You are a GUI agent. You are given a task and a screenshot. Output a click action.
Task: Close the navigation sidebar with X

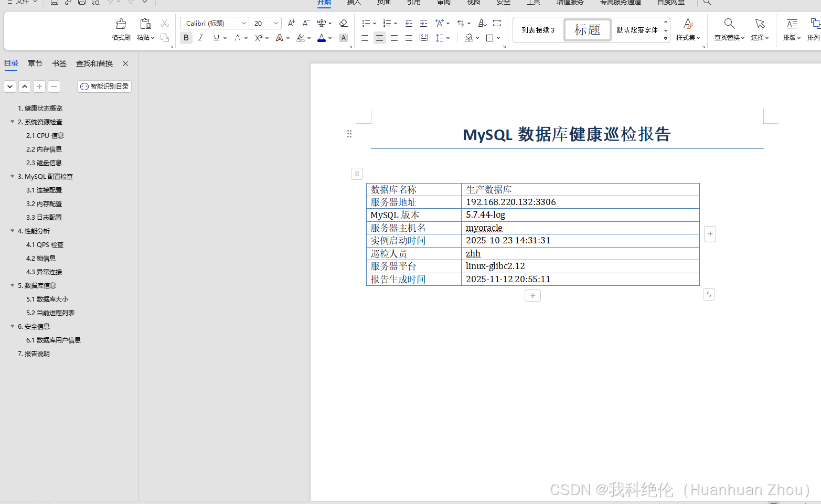(125, 63)
